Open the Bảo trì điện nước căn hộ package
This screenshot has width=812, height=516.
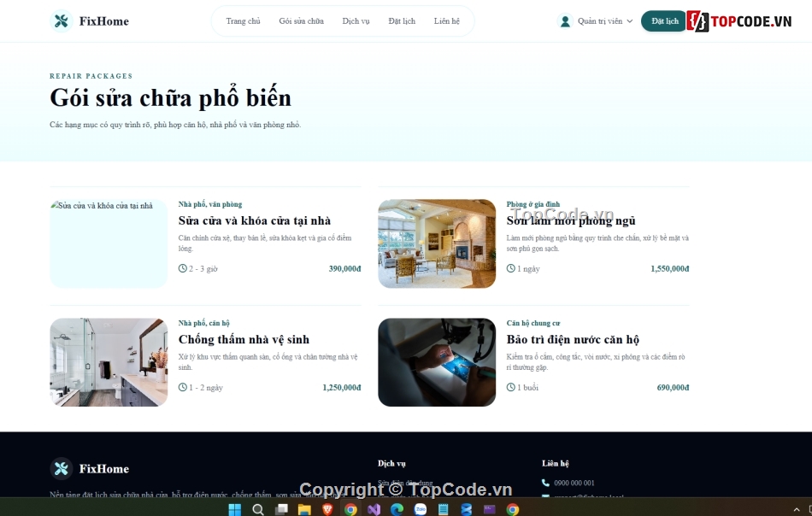point(572,339)
